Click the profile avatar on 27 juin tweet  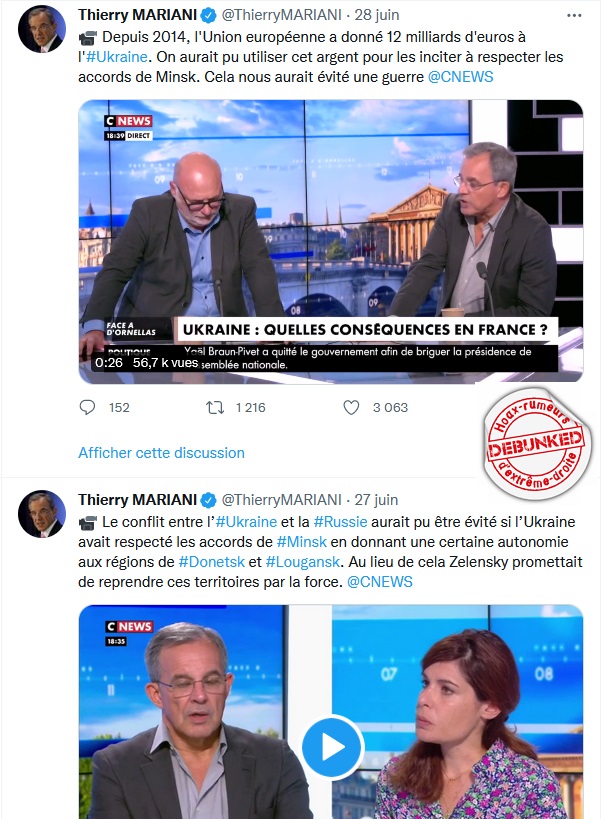pos(42,514)
